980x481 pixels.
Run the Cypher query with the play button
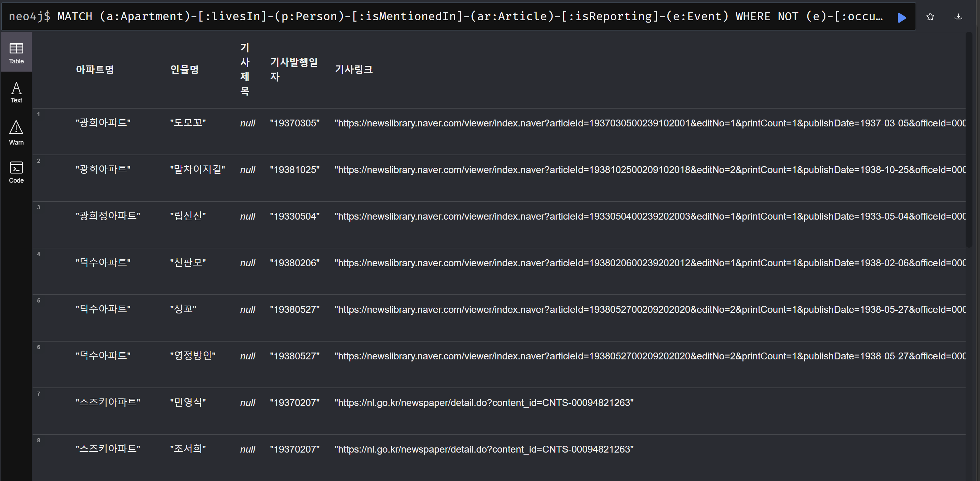(x=902, y=17)
